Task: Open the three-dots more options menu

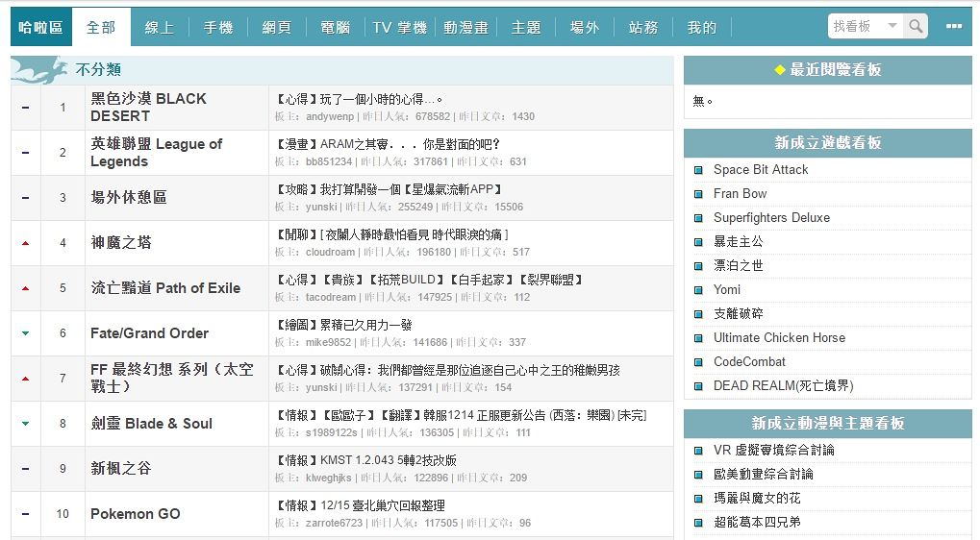Action: [x=953, y=27]
